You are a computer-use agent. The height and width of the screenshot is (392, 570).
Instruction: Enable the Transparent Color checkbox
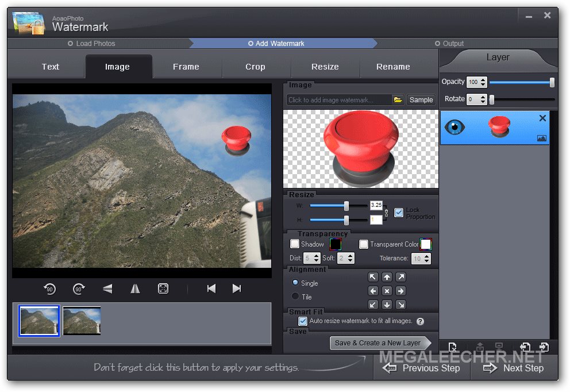coord(364,244)
